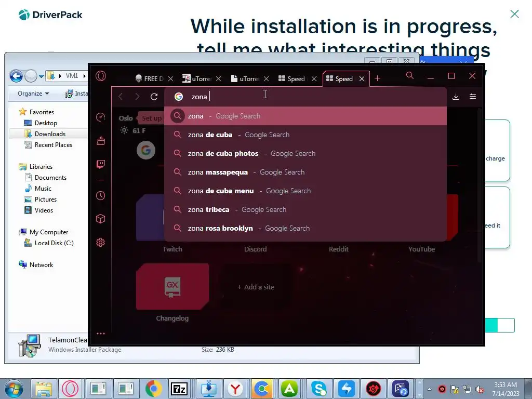
Task: Select 'zona de cuba menu' suggestion
Action: coord(305,191)
